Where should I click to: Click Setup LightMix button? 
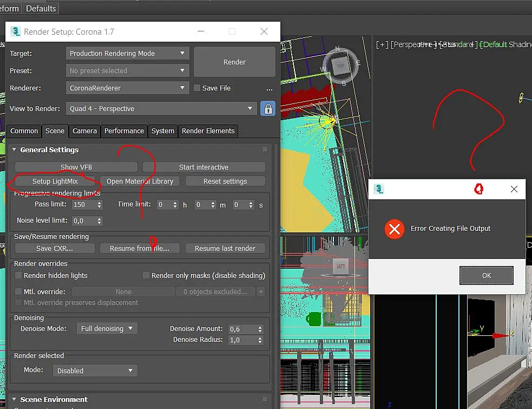(x=55, y=181)
